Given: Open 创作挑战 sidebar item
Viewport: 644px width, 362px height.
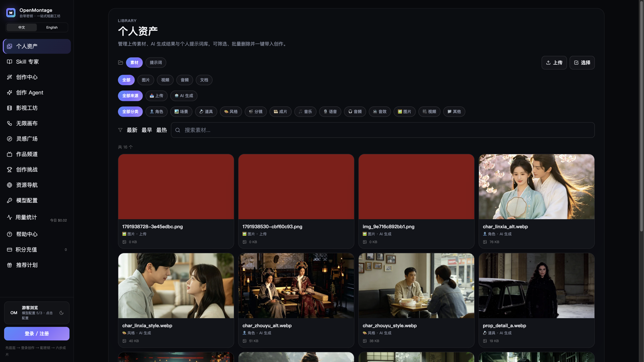Looking at the screenshot, I should [x=37, y=170].
